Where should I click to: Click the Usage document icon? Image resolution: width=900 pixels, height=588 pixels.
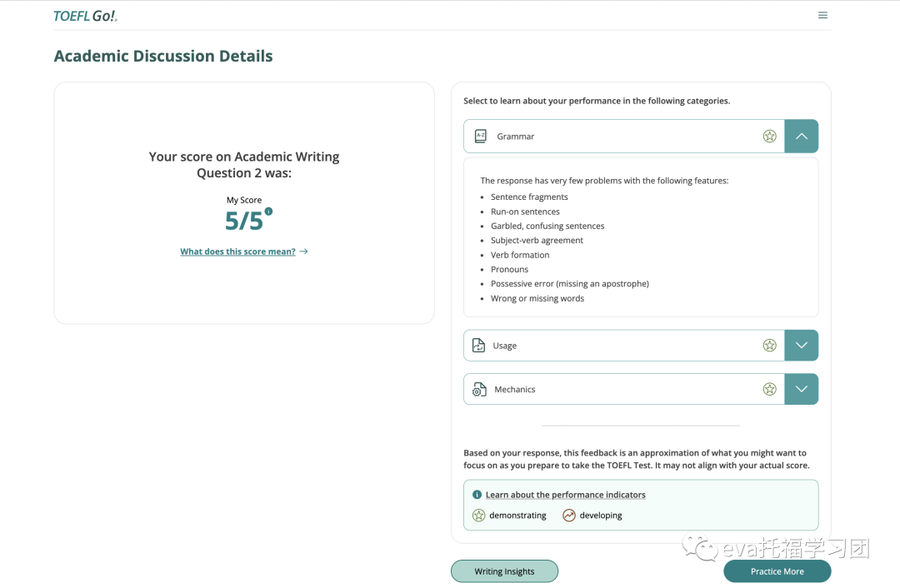[478, 346]
